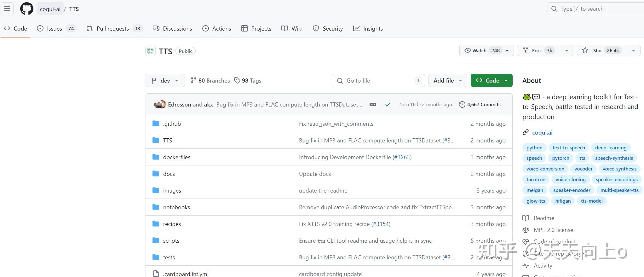Viewport: 644px width, 277px height.
Task: Open the TTS folder
Action: [168, 141]
